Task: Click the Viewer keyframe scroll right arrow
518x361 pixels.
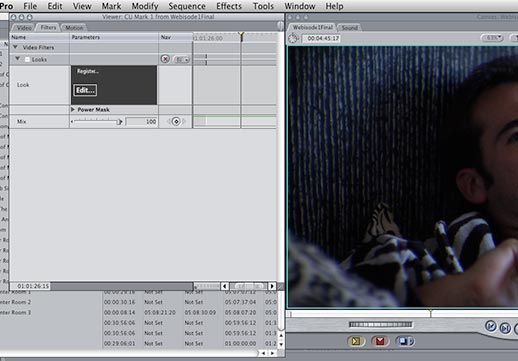Action: coord(272,286)
